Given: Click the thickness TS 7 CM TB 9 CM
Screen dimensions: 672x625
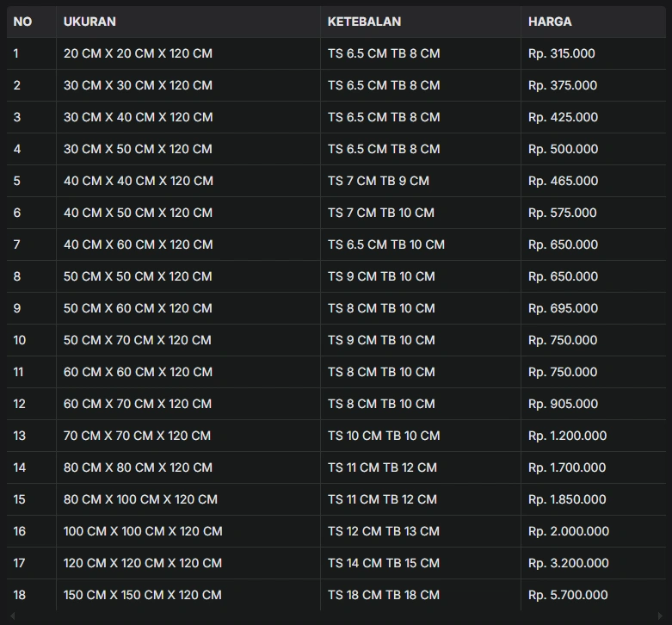Looking at the screenshot, I should click(379, 181).
